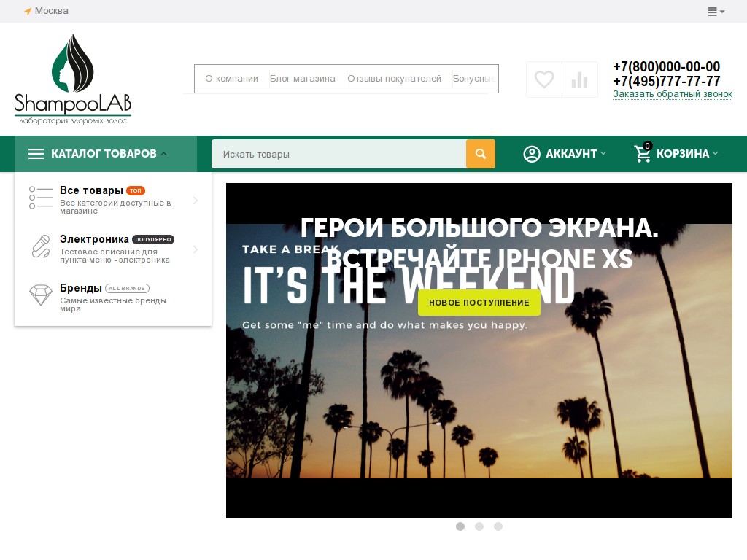Click the microphone icon beside Электроника
747x560 pixels.
[x=41, y=246]
